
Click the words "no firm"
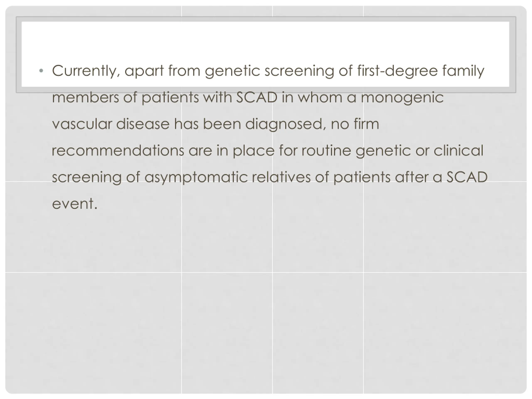(x=355, y=124)
